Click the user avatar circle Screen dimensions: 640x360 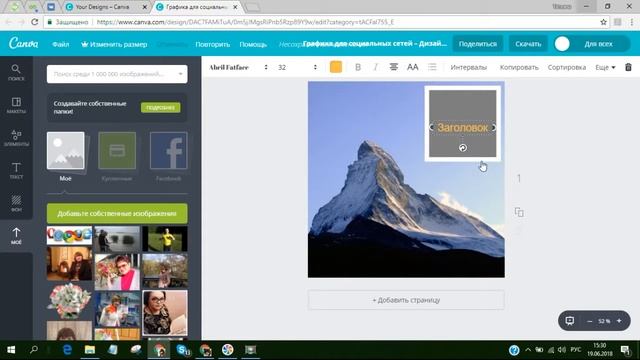point(562,44)
